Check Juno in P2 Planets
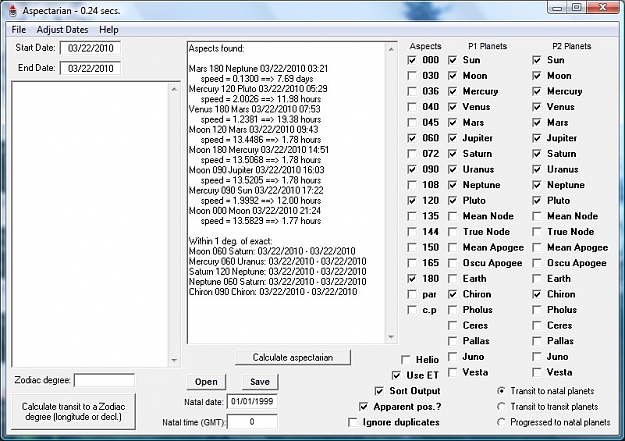 tap(537, 357)
